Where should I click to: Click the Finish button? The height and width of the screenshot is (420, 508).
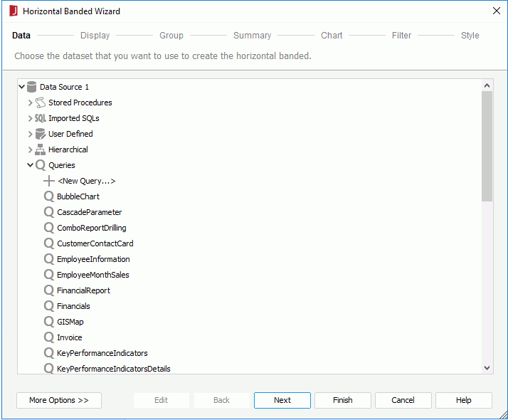tap(343, 400)
